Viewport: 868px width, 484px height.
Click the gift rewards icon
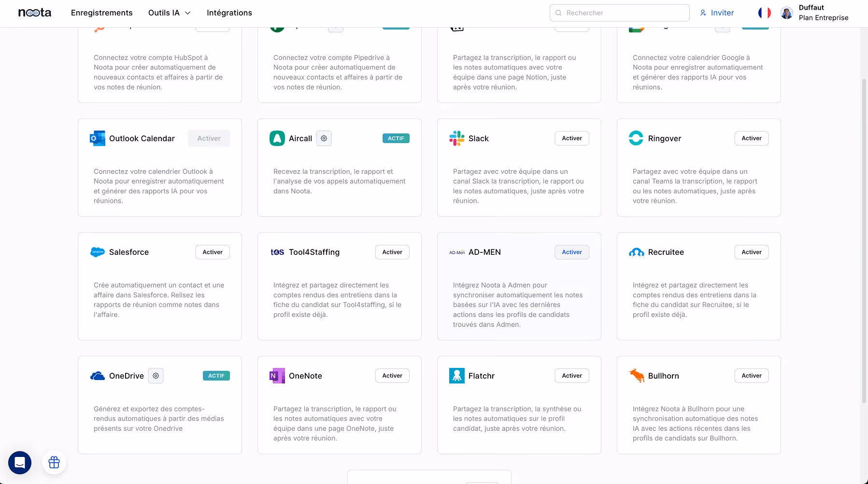click(54, 462)
